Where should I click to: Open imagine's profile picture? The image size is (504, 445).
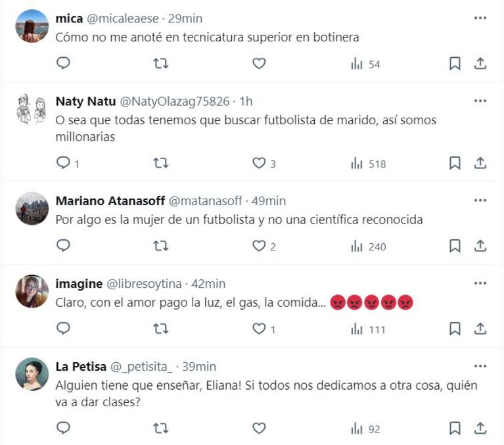32,291
